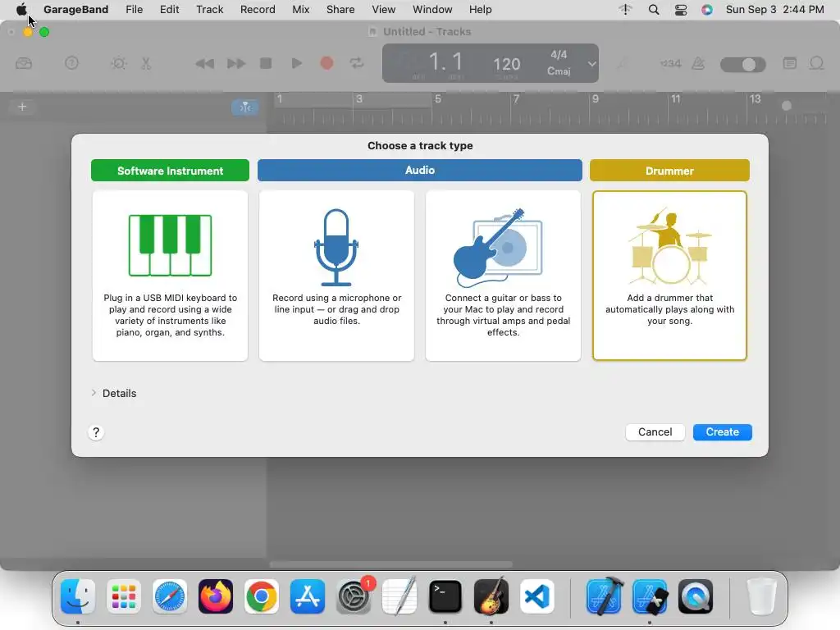
Task: Open the Apple menu
Action: tap(21, 9)
